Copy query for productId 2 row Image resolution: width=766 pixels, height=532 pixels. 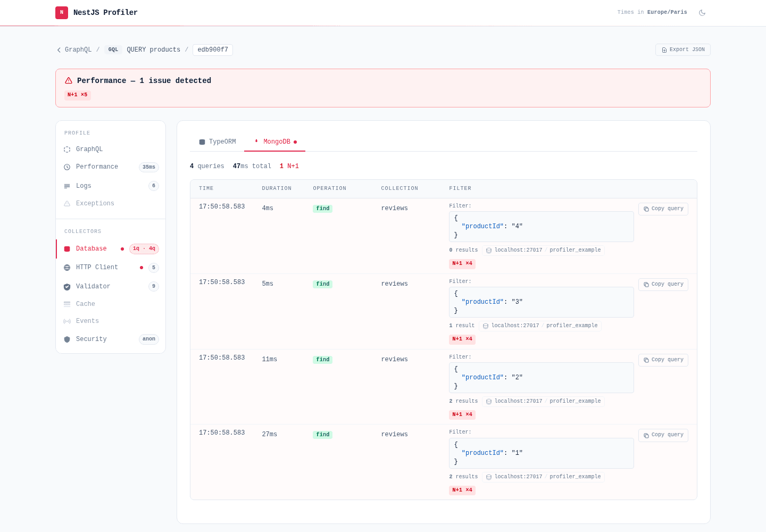click(x=663, y=360)
